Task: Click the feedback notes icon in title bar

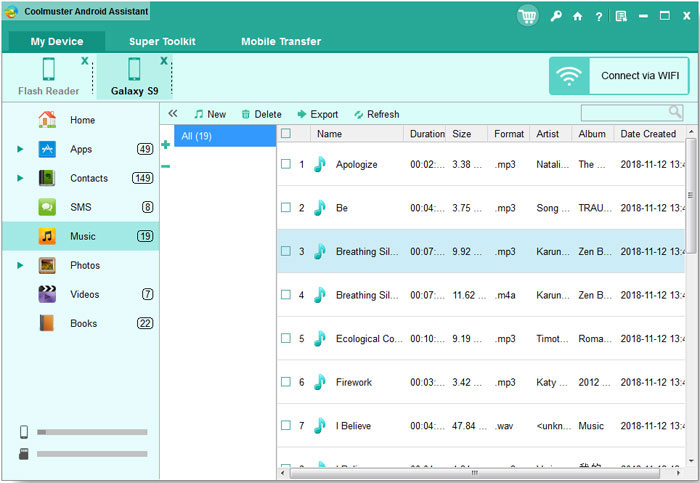Action: click(621, 17)
